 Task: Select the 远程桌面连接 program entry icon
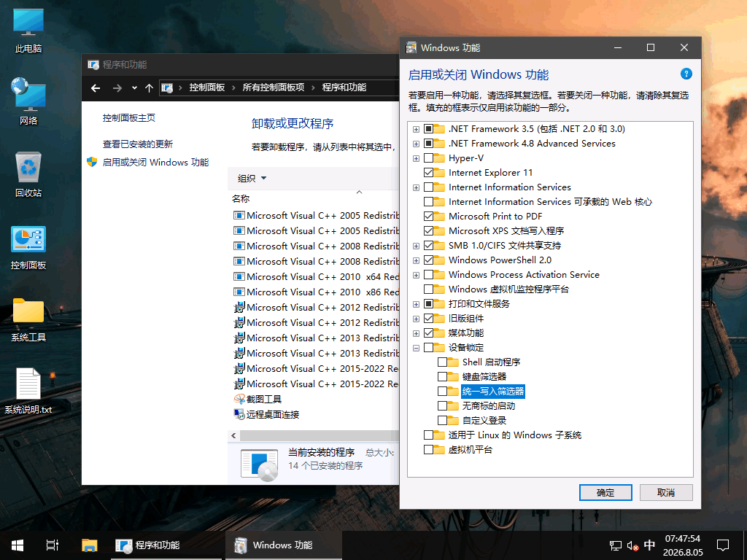pyautogui.click(x=239, y=414)
